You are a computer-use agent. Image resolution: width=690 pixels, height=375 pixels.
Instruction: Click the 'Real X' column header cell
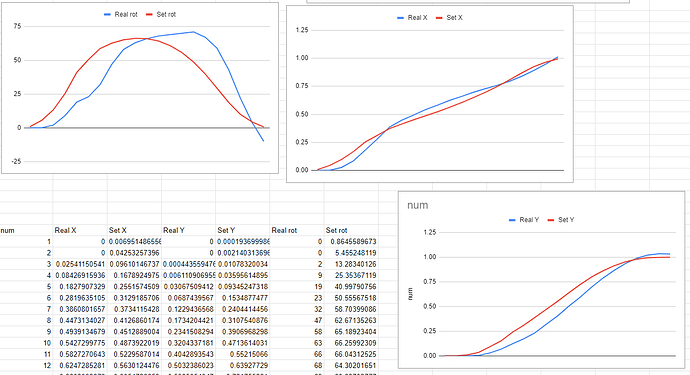pos(80,230)
